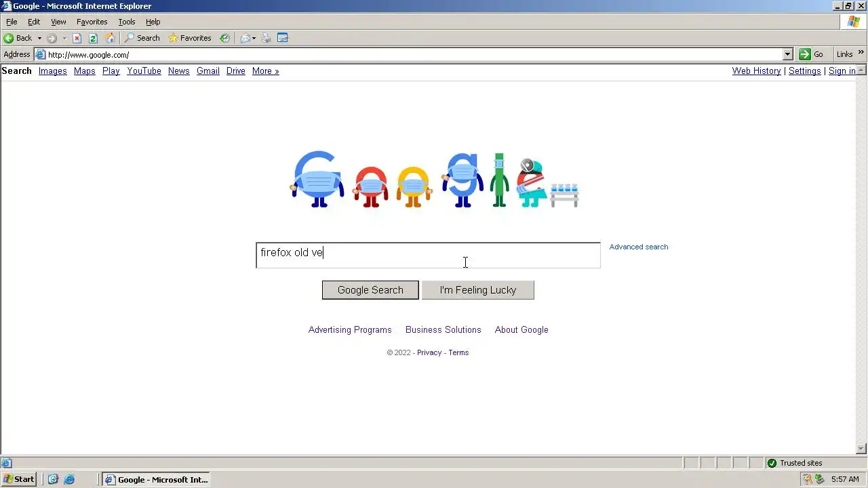Open the Play link in Google bar

click(111, 71)
